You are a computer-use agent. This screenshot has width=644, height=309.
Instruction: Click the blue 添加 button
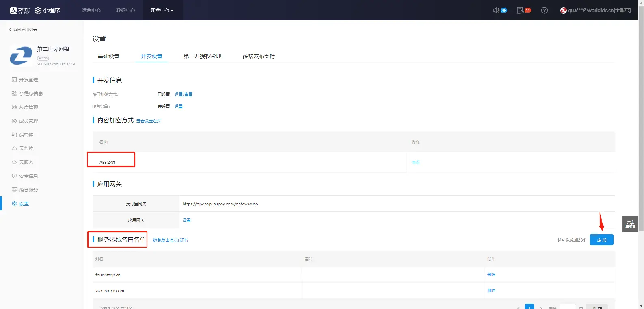click(601, 240)
